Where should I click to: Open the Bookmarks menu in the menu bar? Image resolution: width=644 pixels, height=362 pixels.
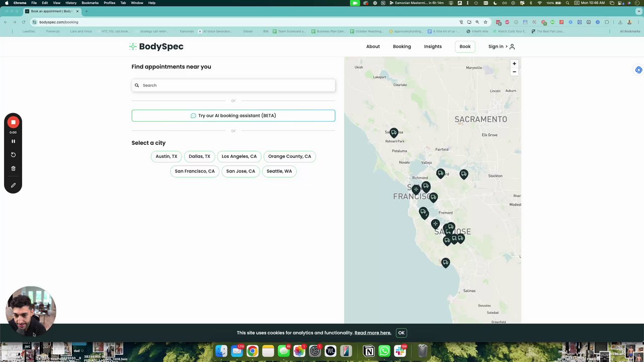90,3
